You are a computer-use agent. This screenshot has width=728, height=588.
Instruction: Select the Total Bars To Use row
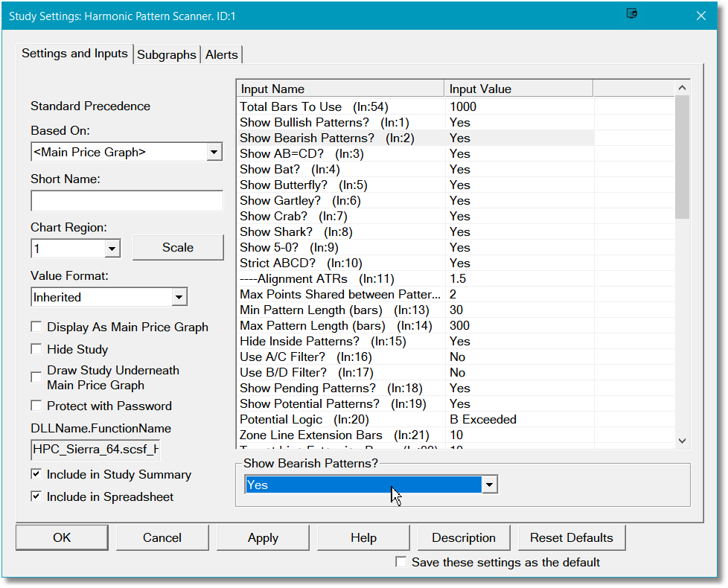415,106
